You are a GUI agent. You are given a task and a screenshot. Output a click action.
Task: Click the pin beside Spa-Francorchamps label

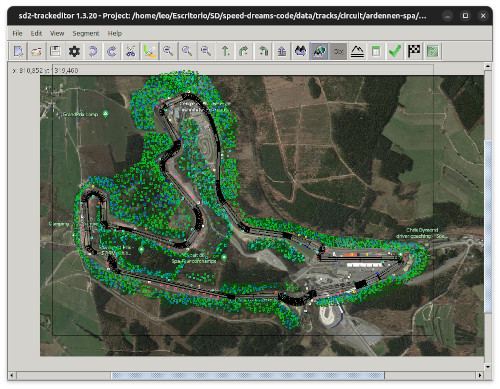tap(224, 258)
